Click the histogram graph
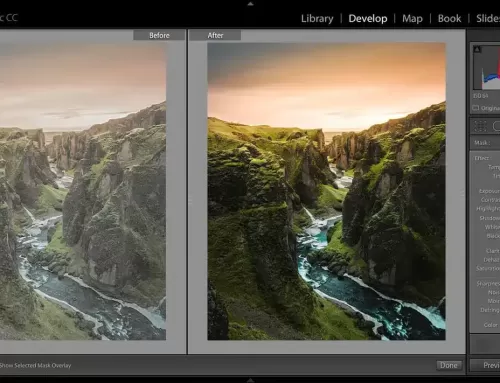The width and height of the screenshot is (500, 383). pos(487,68)
